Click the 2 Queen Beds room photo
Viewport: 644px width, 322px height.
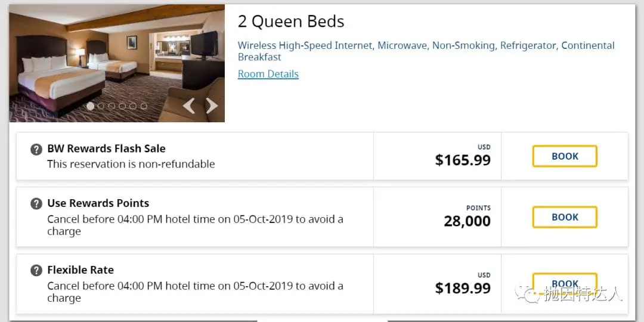click(117, 63)
